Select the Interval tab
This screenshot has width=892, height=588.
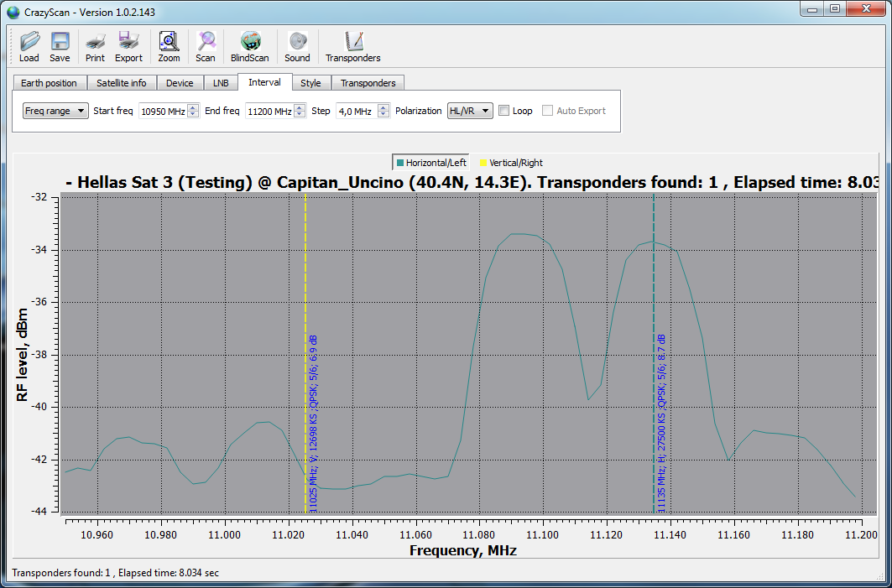pos(264,82)
